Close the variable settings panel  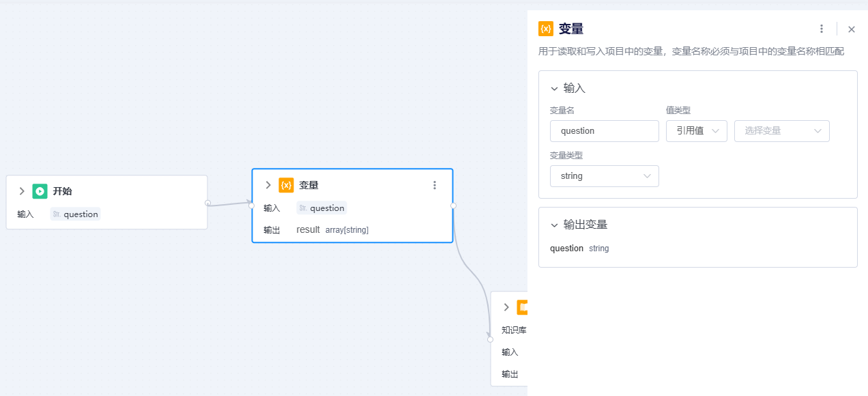coord(852,29)
